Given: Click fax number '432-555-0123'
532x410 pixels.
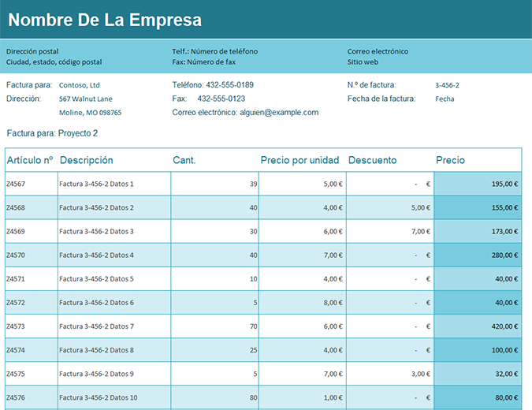Looking at the screenshot, I should click(221, 99).
